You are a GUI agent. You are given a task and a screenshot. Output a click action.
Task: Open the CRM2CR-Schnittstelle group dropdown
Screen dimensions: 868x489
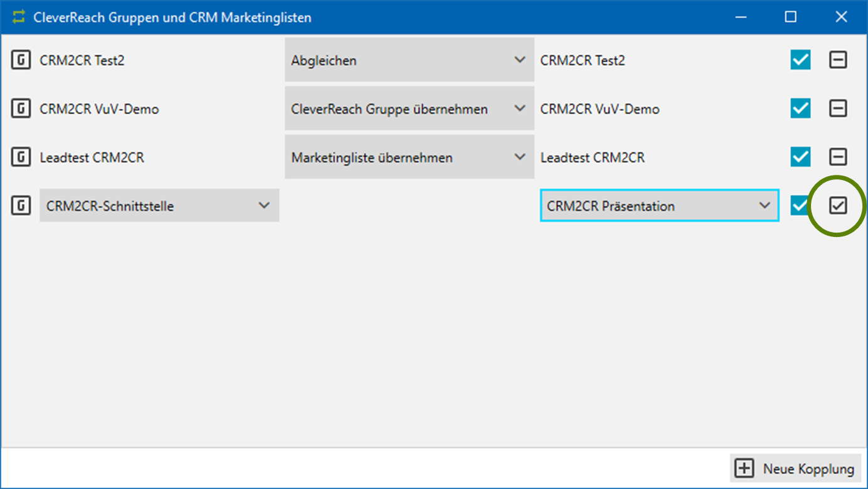pyautogui.click(x=159, y=206)
